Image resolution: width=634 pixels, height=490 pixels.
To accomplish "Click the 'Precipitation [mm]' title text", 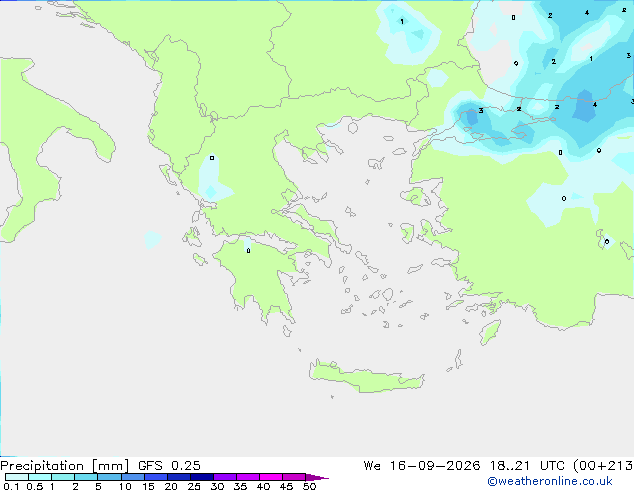I will point(64,466).
